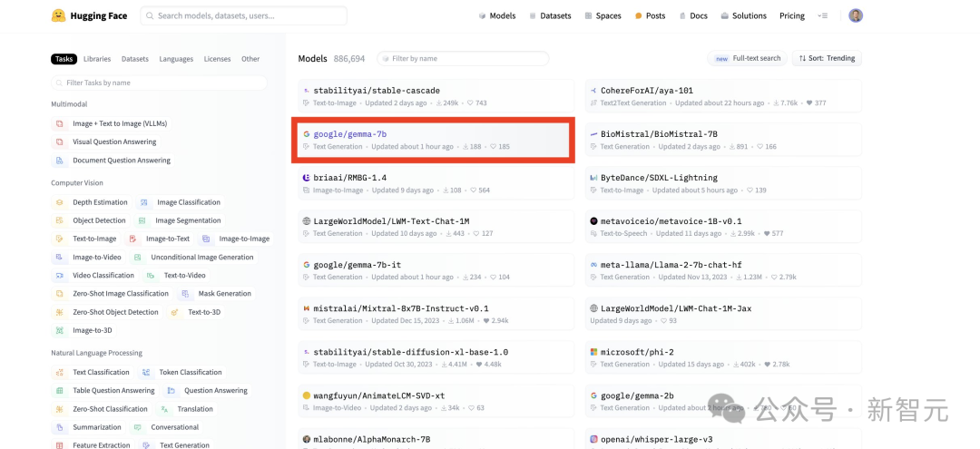Click the Summarization task icon
The image size is (980, 449).
pos(59,427)
